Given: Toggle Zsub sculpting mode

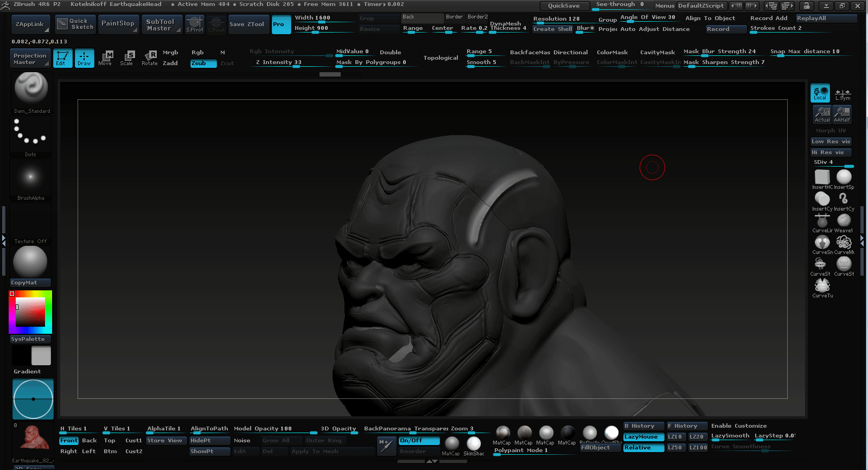Looking at the screenshot, I should pyautogui.click(x=203, y=63).
